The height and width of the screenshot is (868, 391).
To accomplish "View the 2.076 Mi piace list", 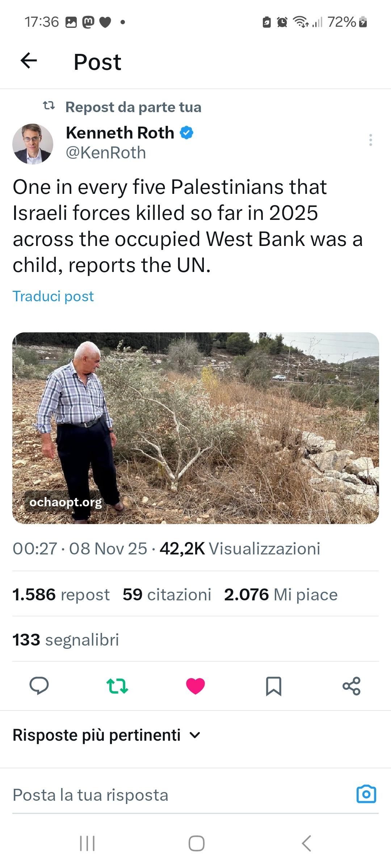I will coord(281,595).
